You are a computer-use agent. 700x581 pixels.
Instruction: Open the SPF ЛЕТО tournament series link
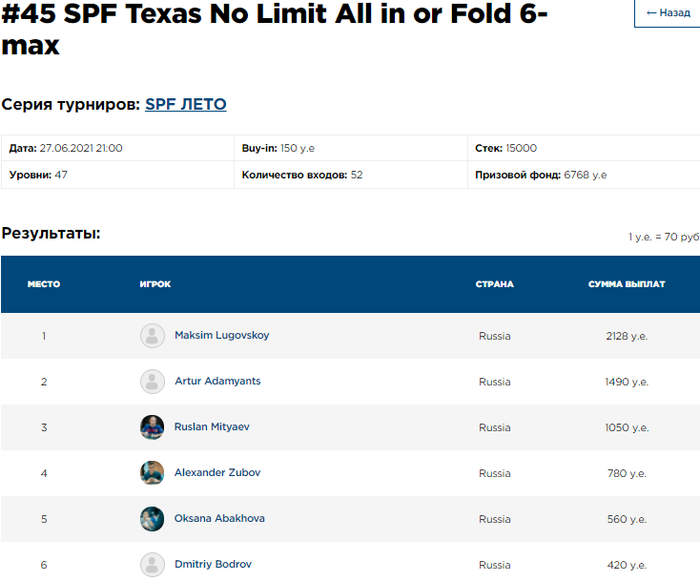point(186,104)
